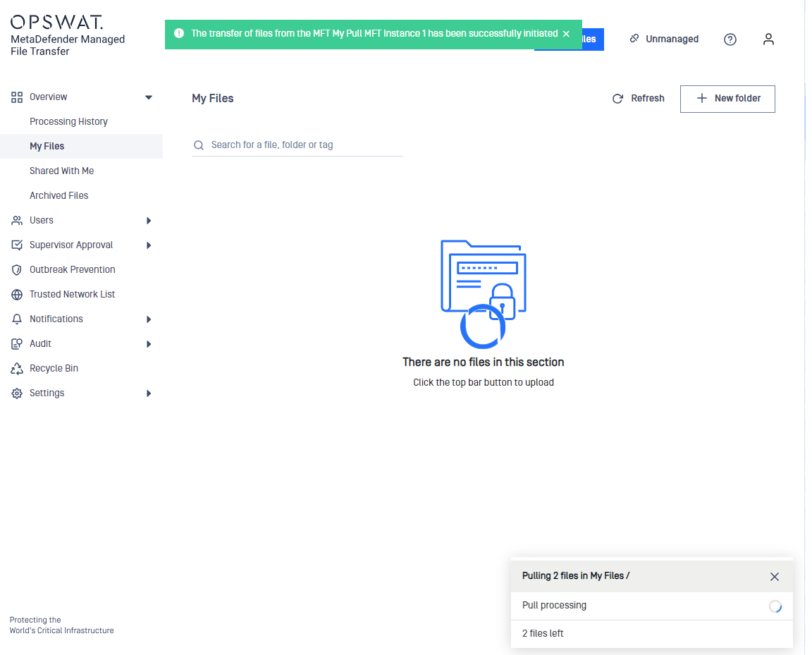Click the Notifications bell icon
Image resolution: width=812 pixels, height=655 pixels.
[x=17, y=319]
